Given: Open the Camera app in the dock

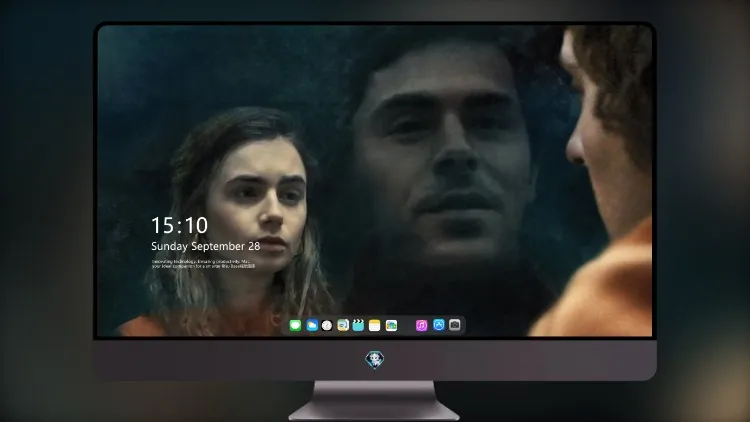Looking at the screenshot, I should click(455, 325).
